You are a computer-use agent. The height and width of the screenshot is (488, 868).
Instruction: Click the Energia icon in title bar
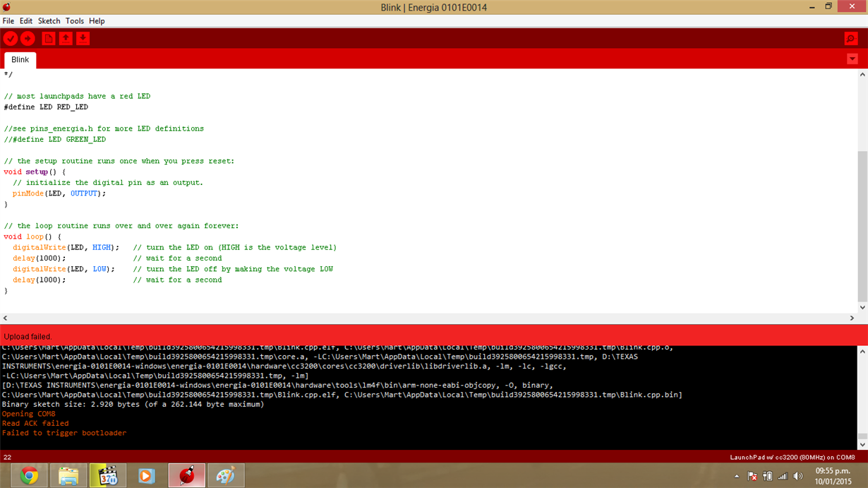coord(6,7)
